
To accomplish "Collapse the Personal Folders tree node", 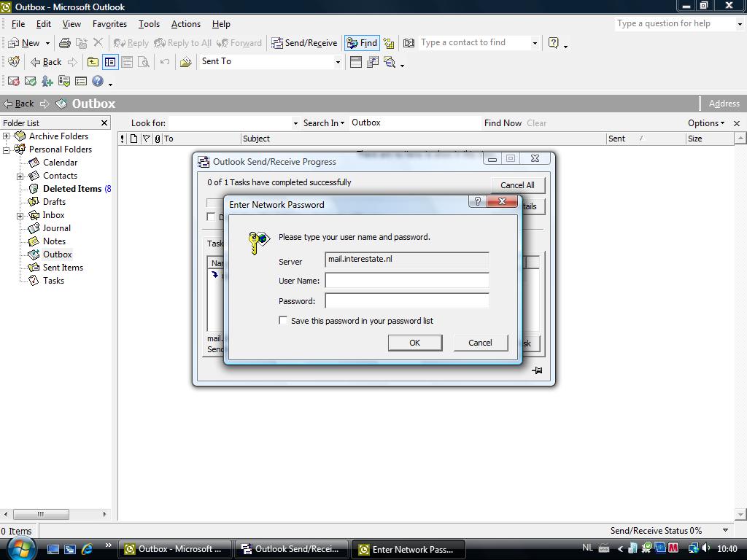I will pos(6,149).
